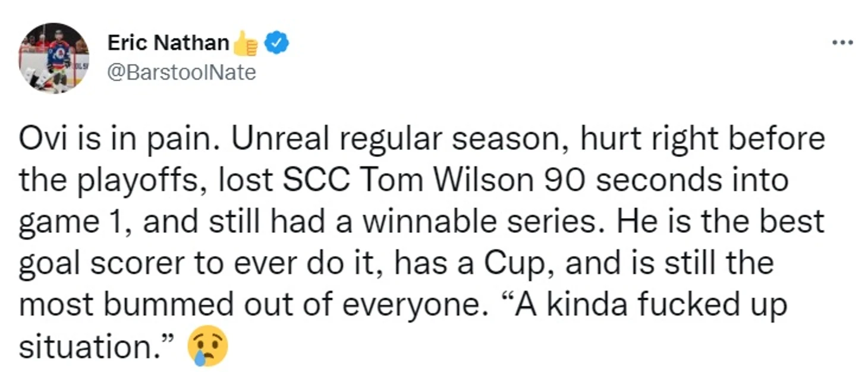Open the three-dot more options menu
The image size is (868, 372).
click(842, 43)
